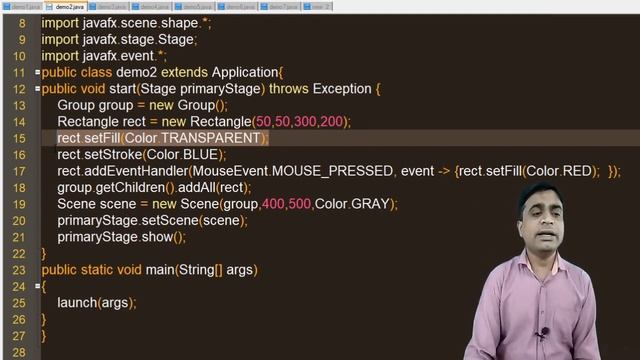
Task: Click the save-state icon on the demo2.java tab
Action: pyautogui.click(x=49, y=7)
